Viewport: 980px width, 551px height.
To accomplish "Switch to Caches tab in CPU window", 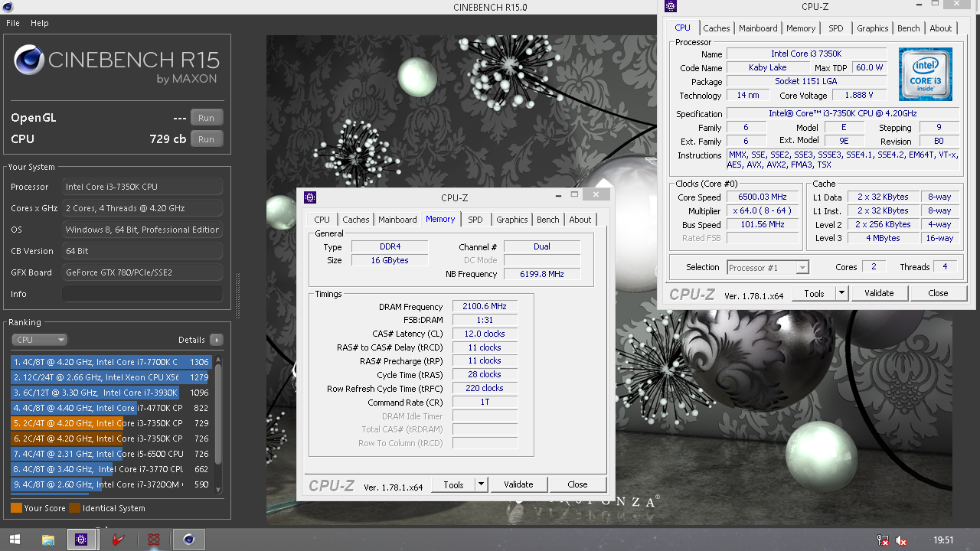I will (716, 28).
